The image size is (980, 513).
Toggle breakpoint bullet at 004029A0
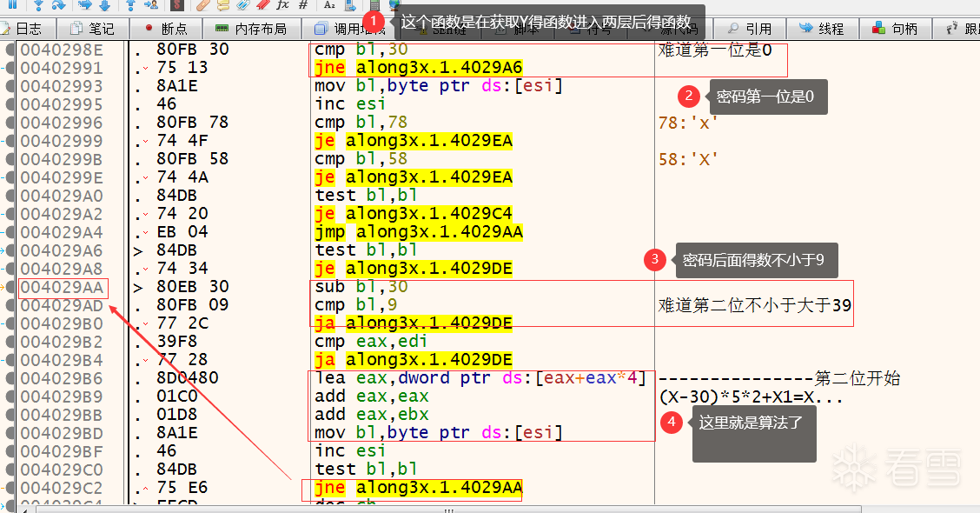pyautogui.click(x=10, y=196)
